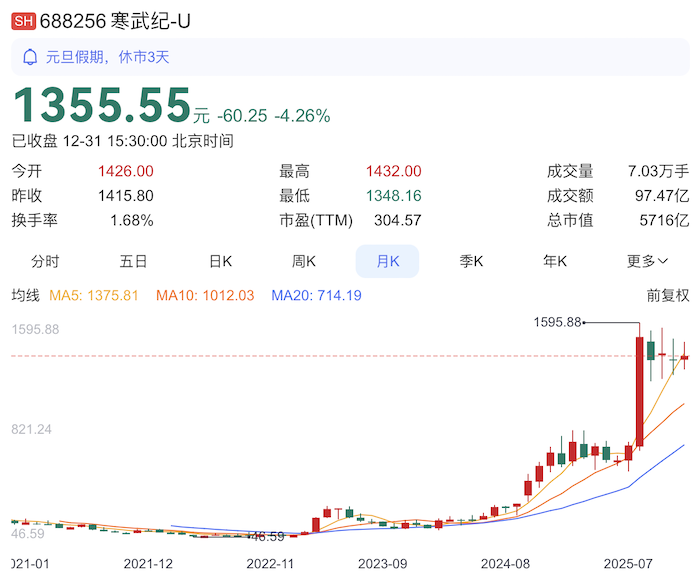
Task: Click the bell notification icon
Action: point(30,57)
